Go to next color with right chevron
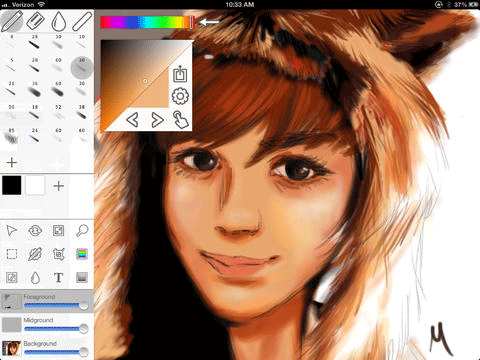This screenshot has width=480, height=360. [157, 120]
